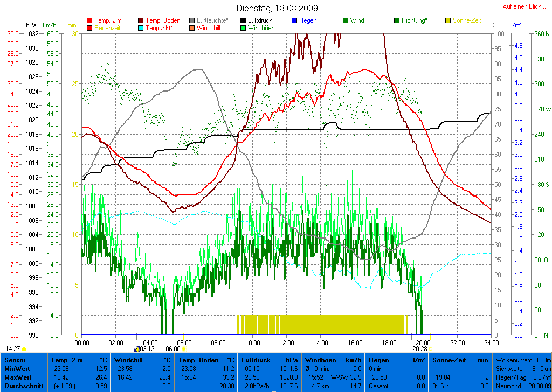Select the Luftdruck hPa column header
Image resolution: width=552 pixels, height=392 pixels.
pos(269,359)
